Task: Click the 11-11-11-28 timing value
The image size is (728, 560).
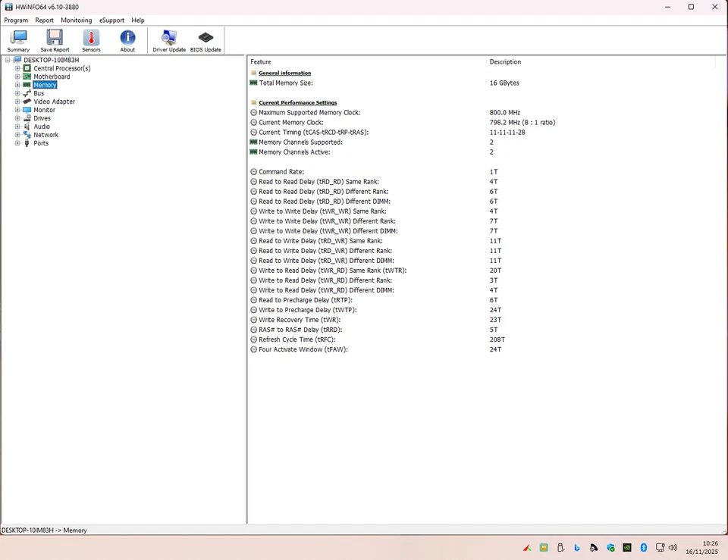Action: 507,132
